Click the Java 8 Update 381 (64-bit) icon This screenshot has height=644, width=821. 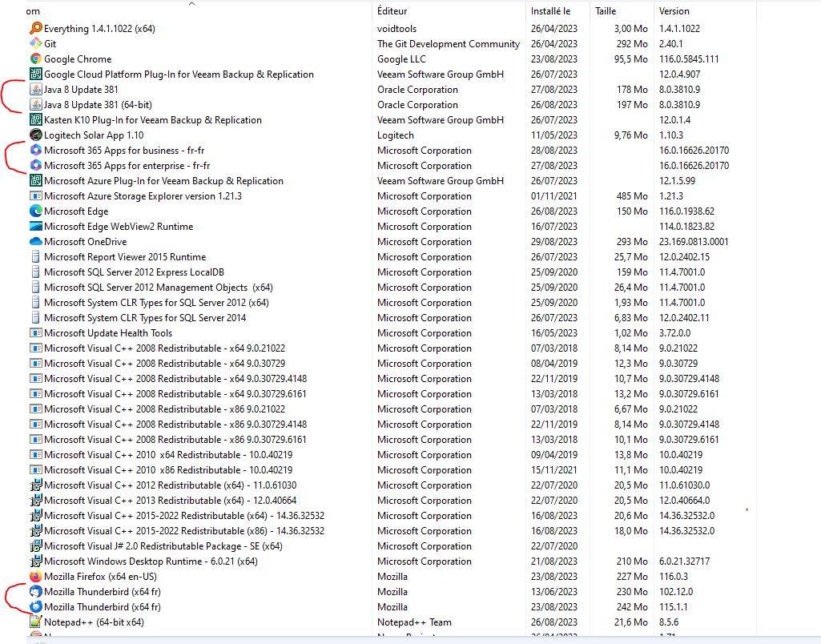35,104
